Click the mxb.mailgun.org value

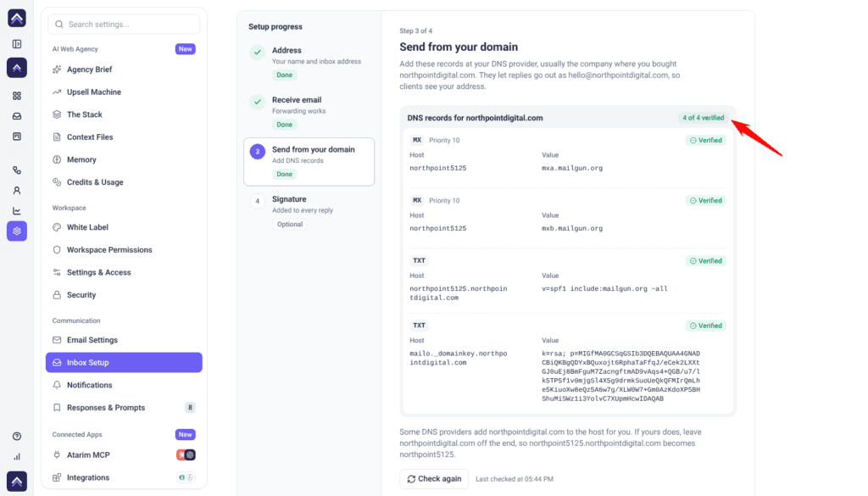[572, 228]
